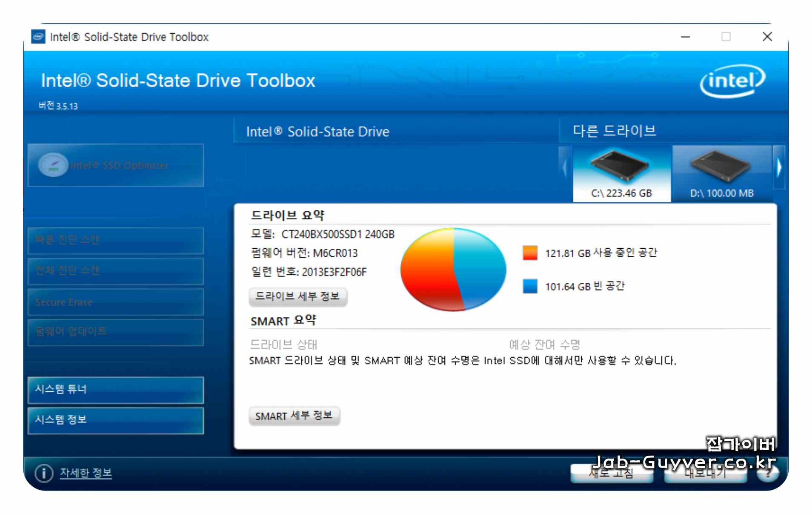This screenshot has width=812, height=514.
Task: Select the Intel Solid-State Drive header tab
Action: coord(396,131)
